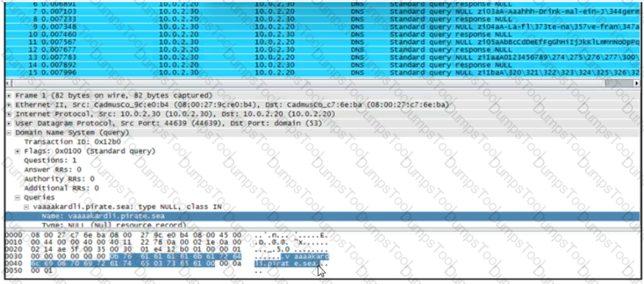Expand the Ethernet II details
Viewport: 644px width, 284px height.
[10, 105]
